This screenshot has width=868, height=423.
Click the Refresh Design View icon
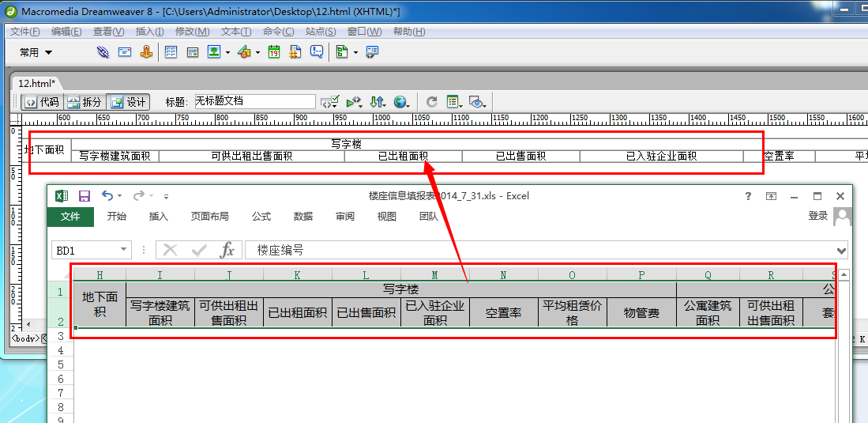(432, 102)
